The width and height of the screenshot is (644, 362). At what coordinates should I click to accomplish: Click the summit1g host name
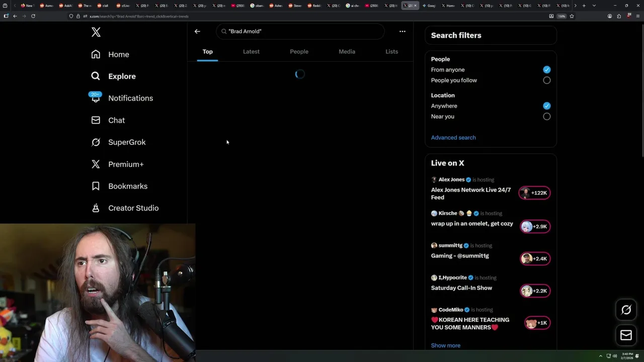pos(450,245)
